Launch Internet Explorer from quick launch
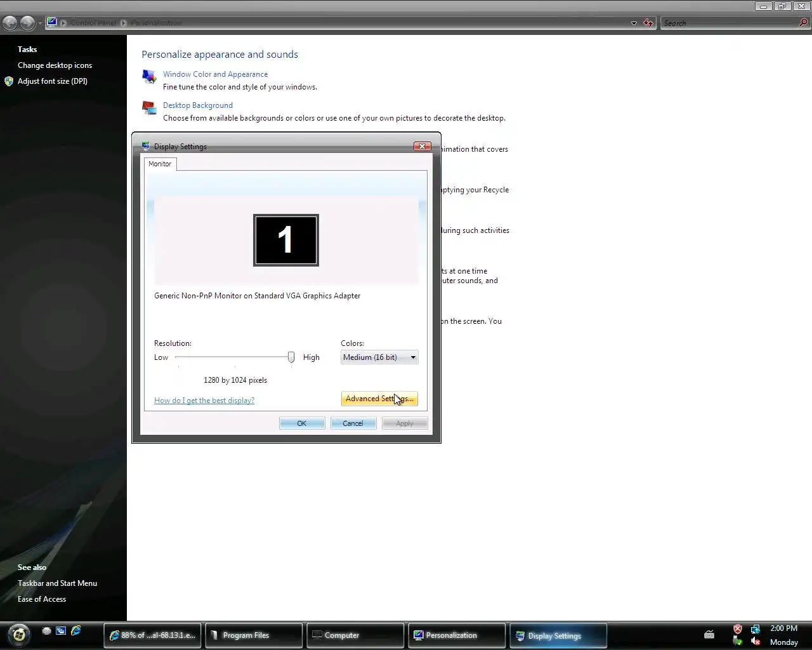The width and height of the screenshot is (812, 650). [x=76, y=631]
